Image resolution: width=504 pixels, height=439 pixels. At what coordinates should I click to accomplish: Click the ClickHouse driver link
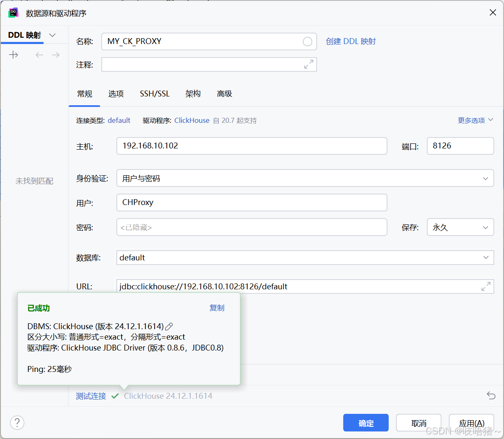coord(192,120)
